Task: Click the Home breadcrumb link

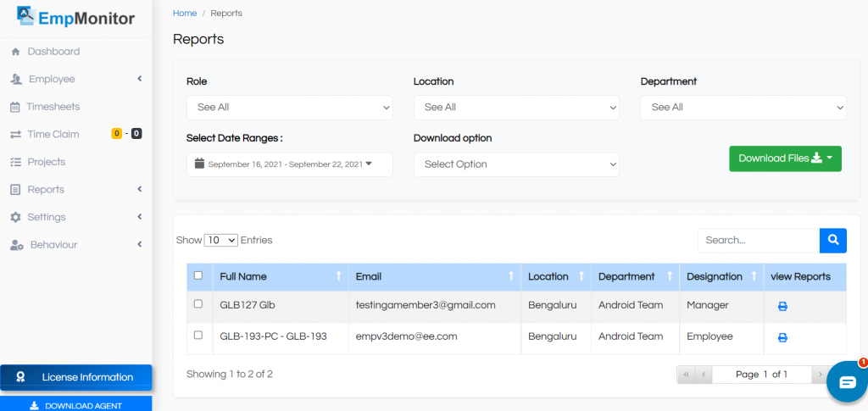Action: (185, 14)
